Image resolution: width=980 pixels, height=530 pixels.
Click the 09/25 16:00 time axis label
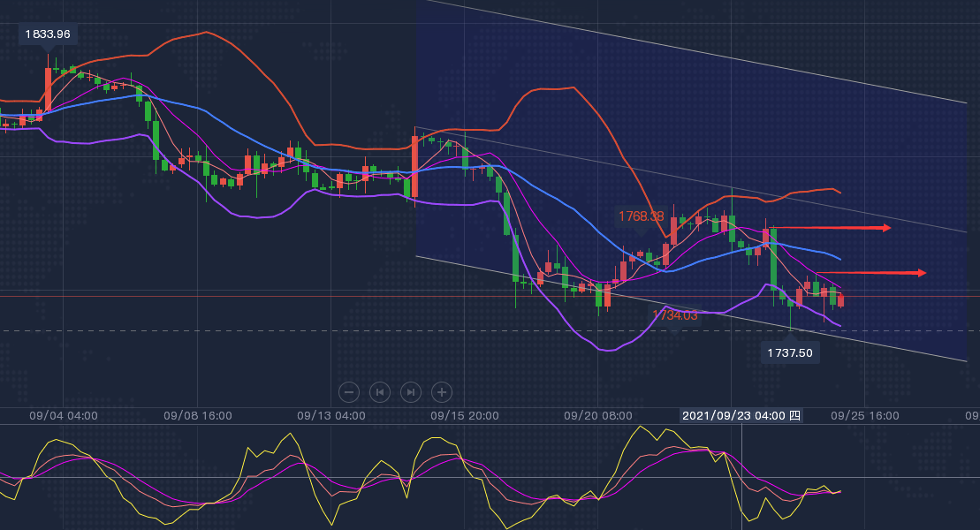click(865, 416)
